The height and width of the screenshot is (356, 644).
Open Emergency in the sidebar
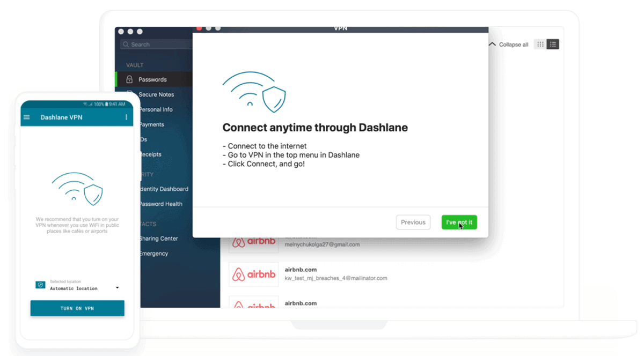(x=153, y=254)
